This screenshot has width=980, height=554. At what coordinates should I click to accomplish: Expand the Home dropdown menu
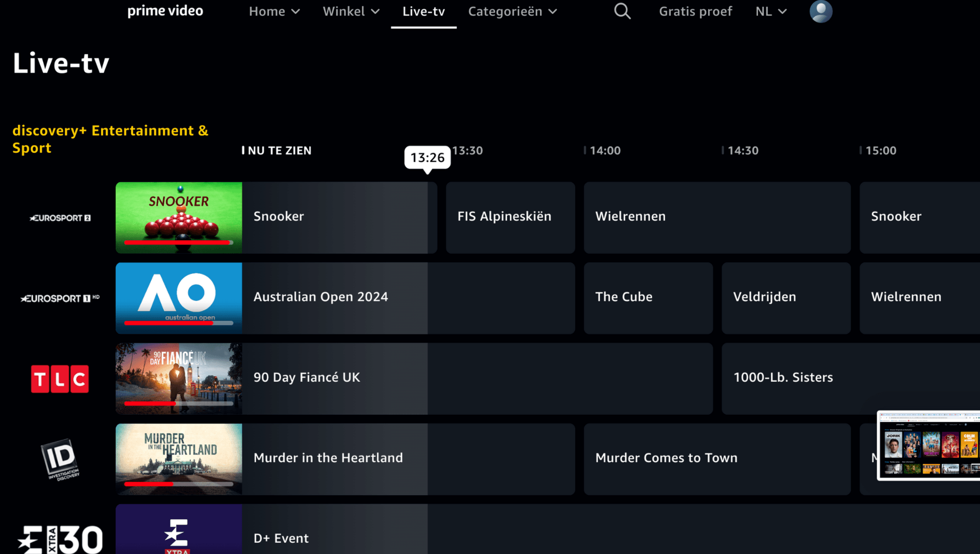(274, 11)
